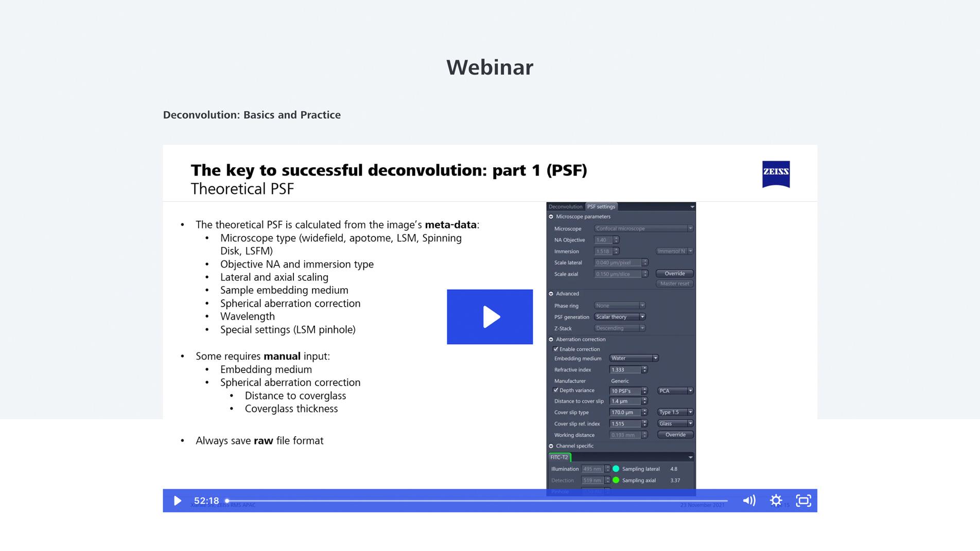Switch to the Deconvolution tab

(565, 206)
